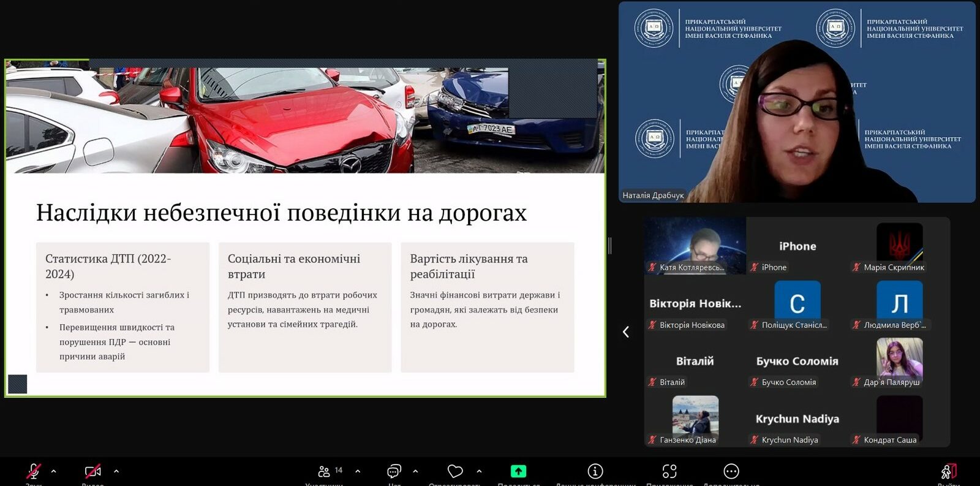Screen dimensions: 980x486
Task: Click the Наталія Драбчук speaker video
Action: [797, 102]
